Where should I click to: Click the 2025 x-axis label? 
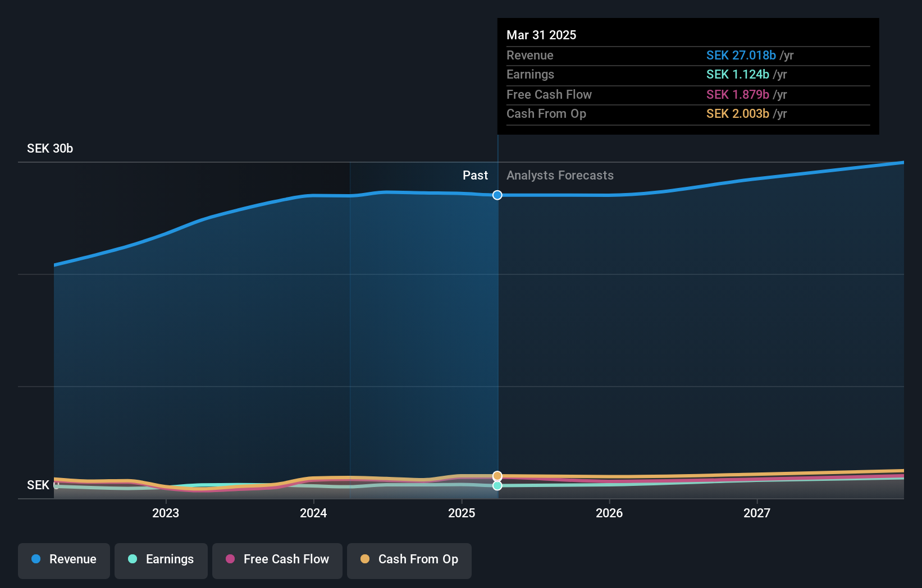462,513
